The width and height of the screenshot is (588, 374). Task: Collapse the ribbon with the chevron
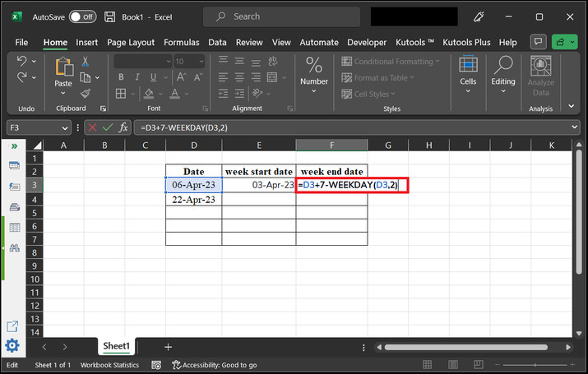[571, 106]
